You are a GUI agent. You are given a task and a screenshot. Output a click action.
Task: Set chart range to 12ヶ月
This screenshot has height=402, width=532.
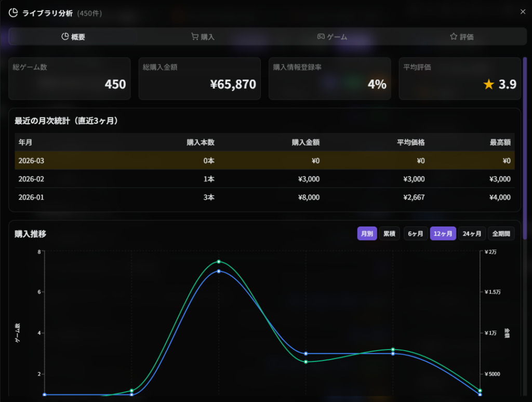[x=443, y=234]
